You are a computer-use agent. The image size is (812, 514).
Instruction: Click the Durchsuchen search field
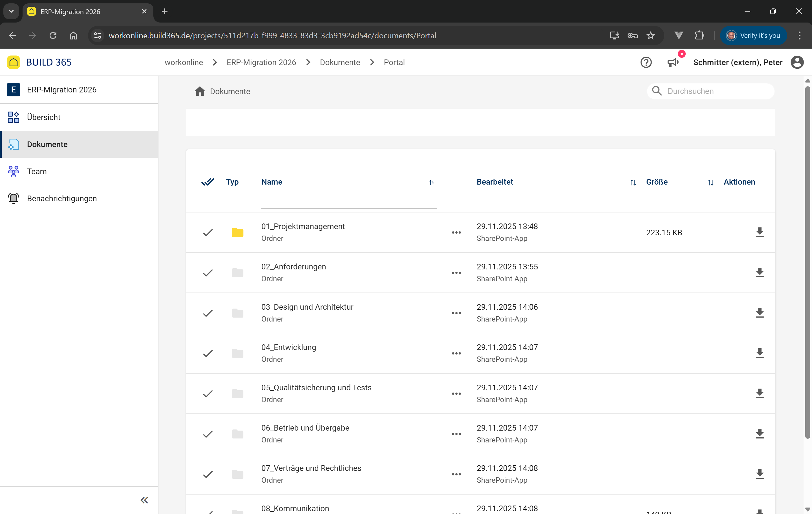(x=715, y=91)
